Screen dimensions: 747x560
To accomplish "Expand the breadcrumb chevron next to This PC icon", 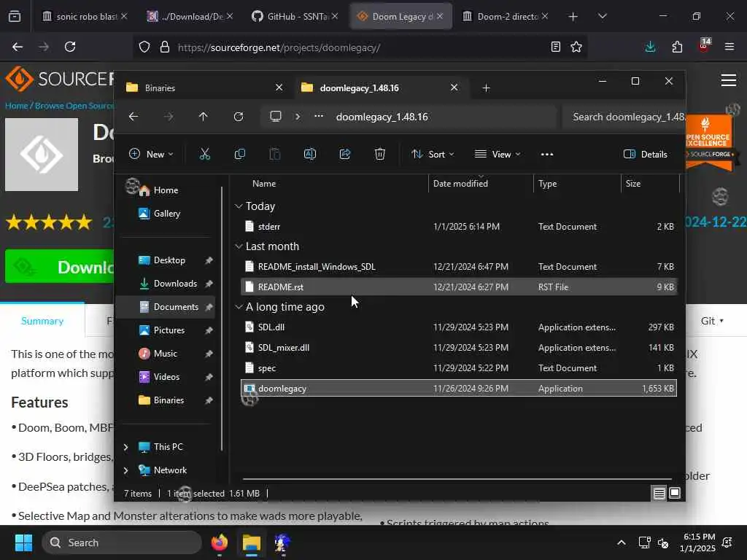I will tap(298, 116).
